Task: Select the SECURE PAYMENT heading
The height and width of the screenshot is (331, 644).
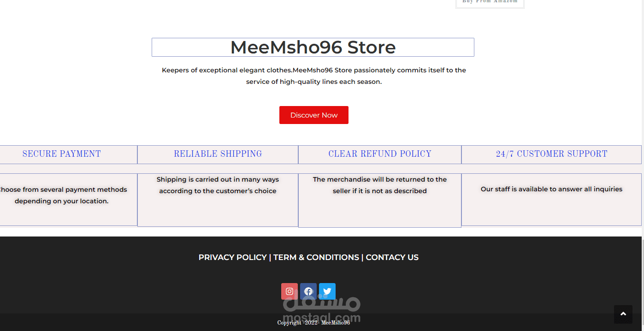Action: (x=62, y=154)
